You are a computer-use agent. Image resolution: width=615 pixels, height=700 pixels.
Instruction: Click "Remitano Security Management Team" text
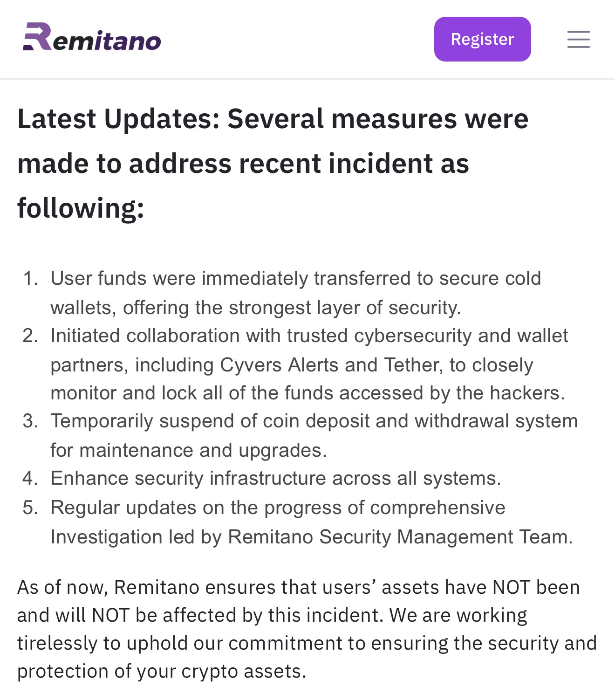[399, 537]
